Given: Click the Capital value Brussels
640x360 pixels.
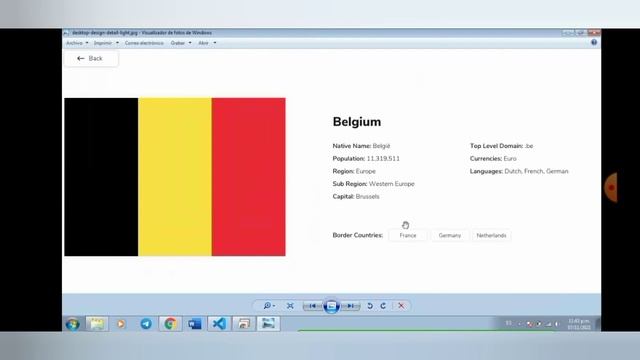Looking at the screenshot, I should click(x=367, y=197).
